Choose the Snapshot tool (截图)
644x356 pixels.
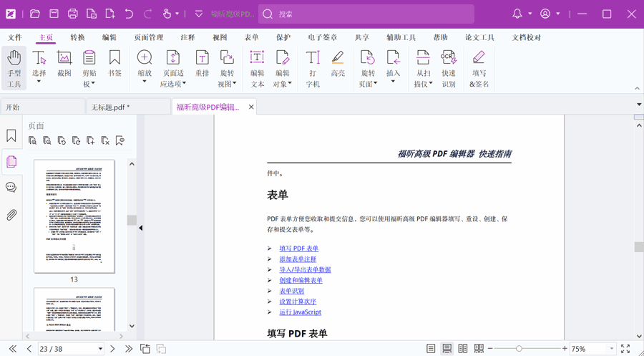[64, 64]
